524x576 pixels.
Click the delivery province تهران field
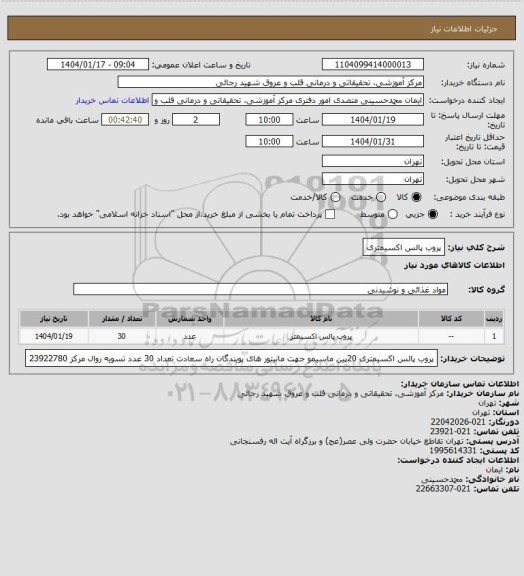point(373,161)
